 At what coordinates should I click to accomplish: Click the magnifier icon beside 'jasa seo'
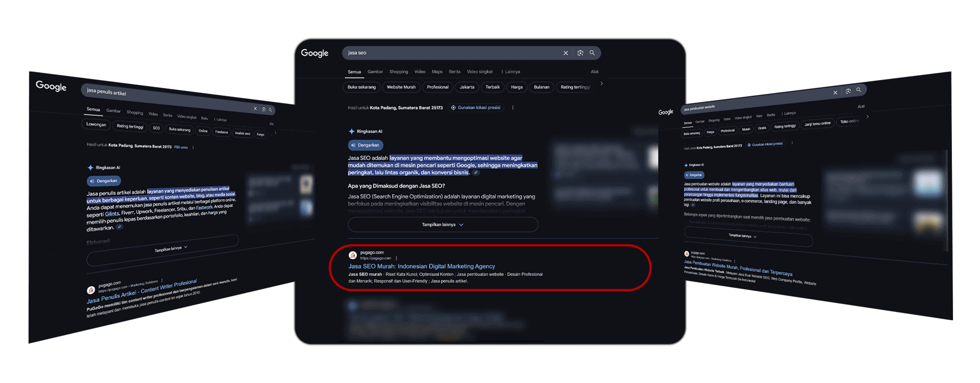(592, 53)
